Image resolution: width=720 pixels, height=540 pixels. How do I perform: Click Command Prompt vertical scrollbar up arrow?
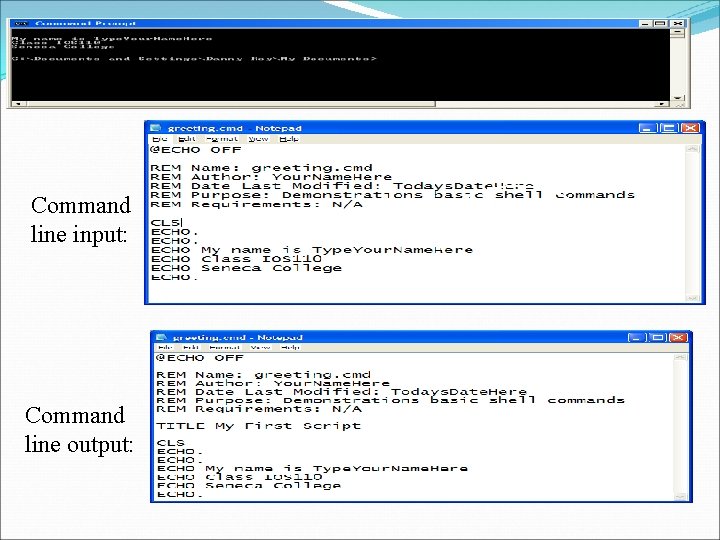click(x=678, y=32)
